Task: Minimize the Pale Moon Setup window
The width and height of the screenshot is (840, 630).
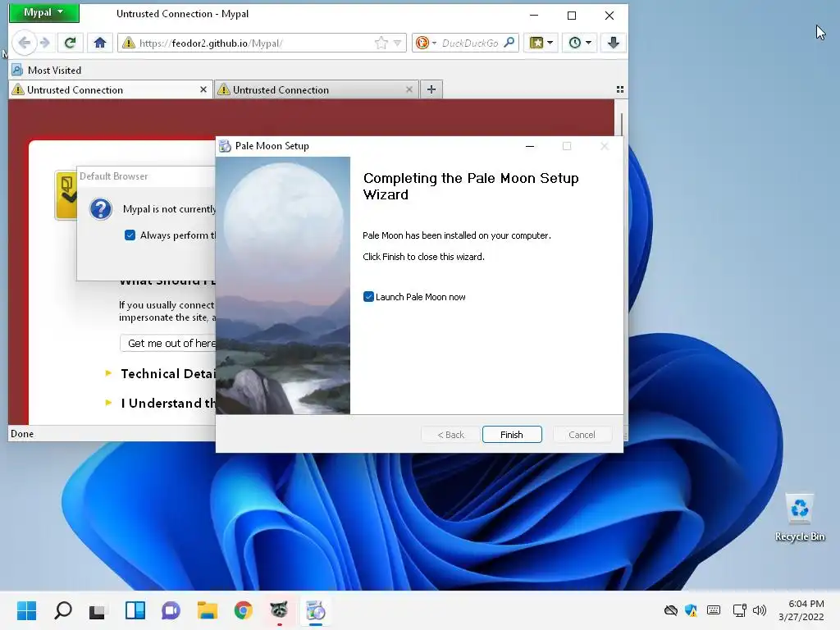Action: coord(530,146)
